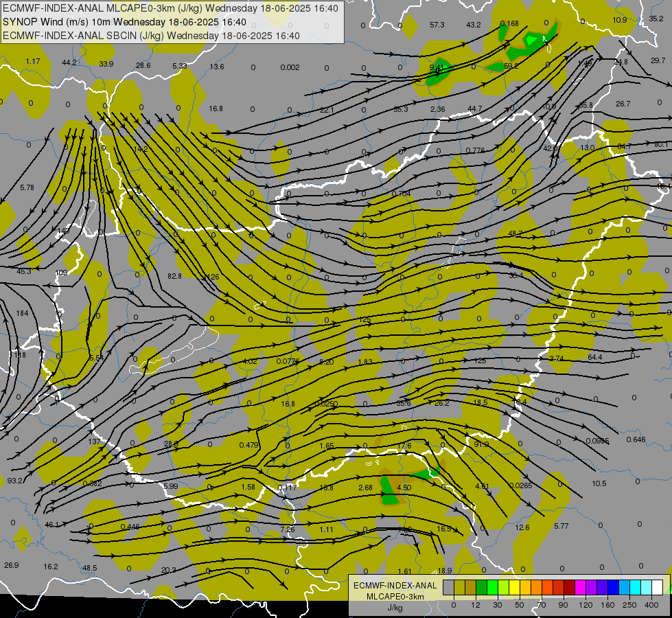Click the bright green legend swatch
Image resolution: width=672 pixels, height=618 pixels.
pyautogui.click(x=492, y=587)
